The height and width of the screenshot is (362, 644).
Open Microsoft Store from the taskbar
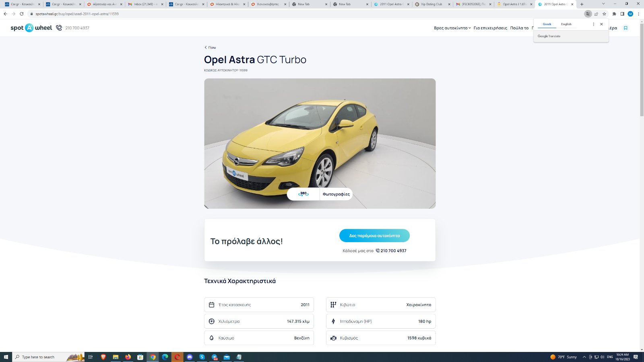coord(140,357)
